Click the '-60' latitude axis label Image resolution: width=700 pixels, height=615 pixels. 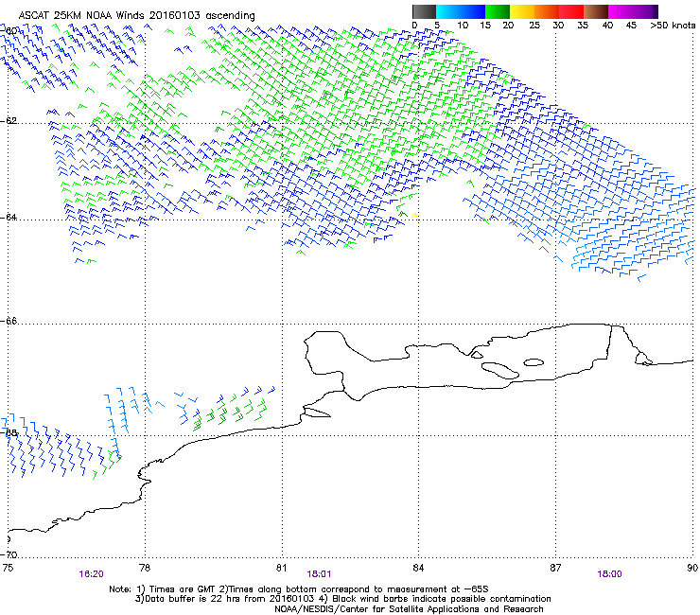point(9,31)
